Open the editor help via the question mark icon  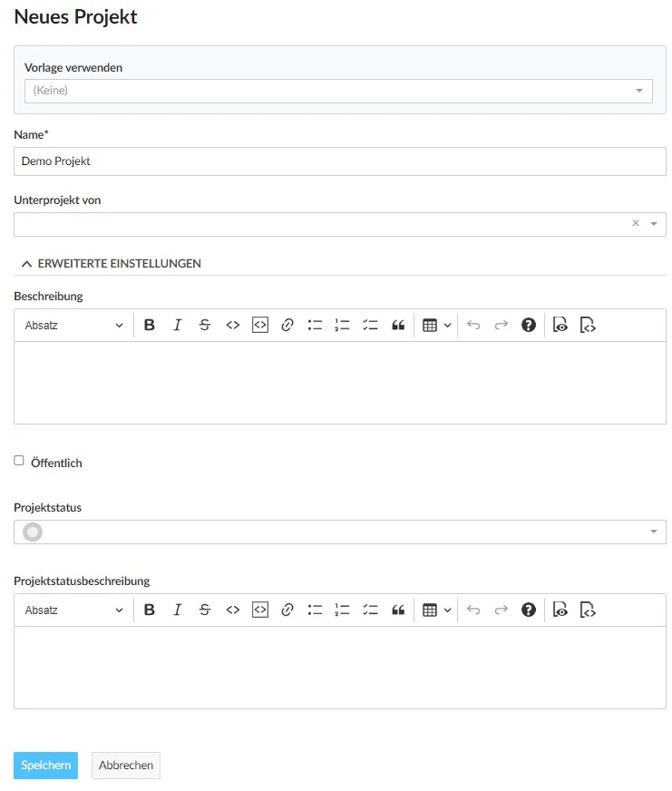(x=528, y=325)
